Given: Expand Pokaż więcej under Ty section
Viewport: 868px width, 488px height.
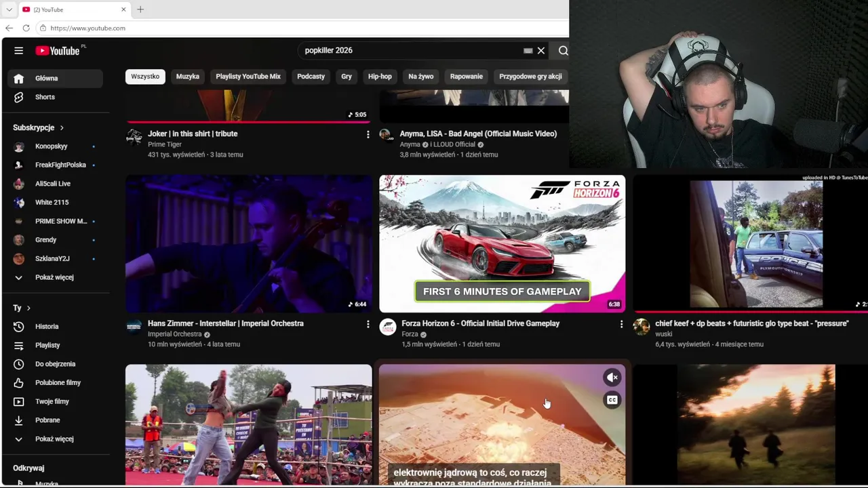Looking at the screenshot, I should tap(56, 439).
